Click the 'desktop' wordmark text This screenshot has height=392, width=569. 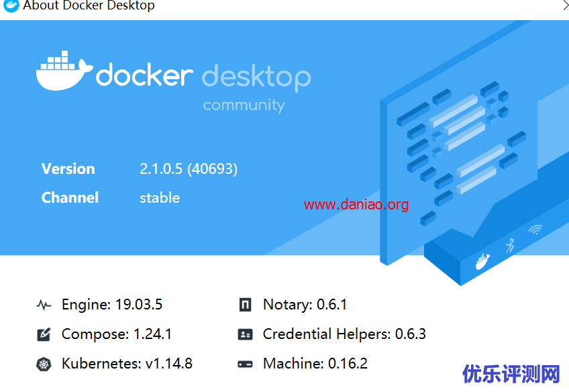[x=256, y=77]
